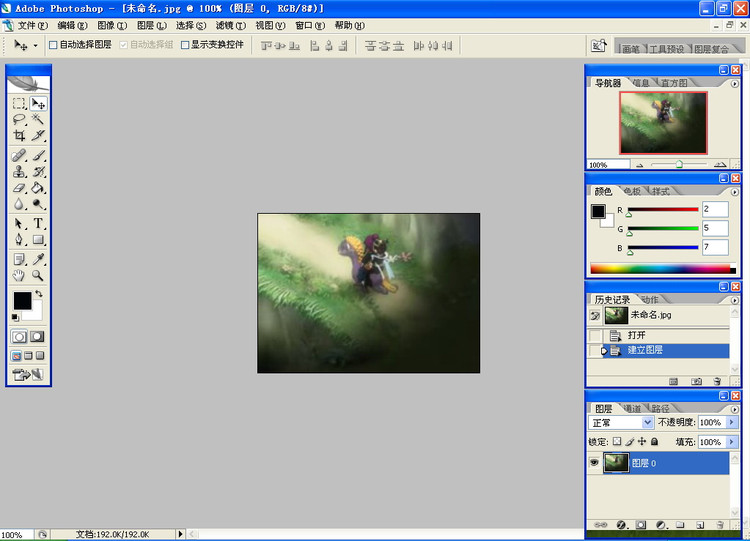The image size is (750, 541).
Task: Select the Type tool
Action: [38, 223]
